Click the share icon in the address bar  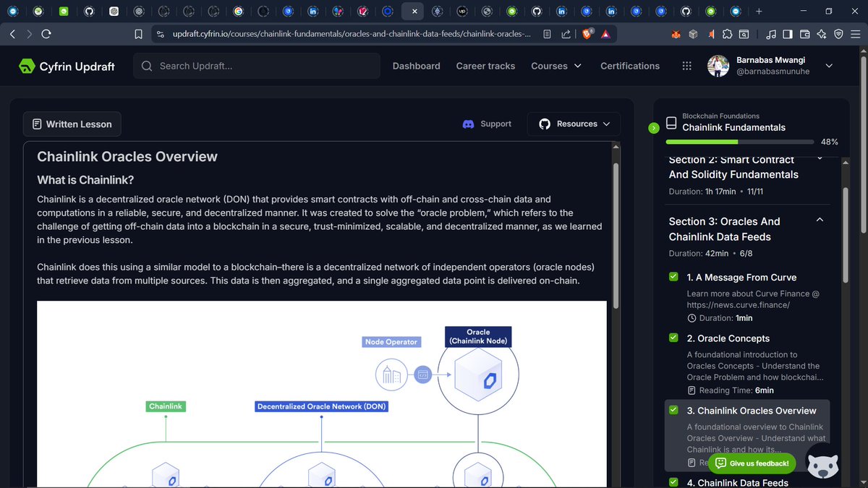pos(564,34)
